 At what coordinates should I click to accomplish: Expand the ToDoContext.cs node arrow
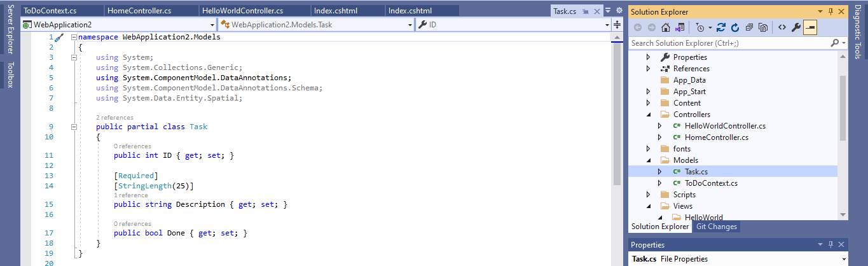(659, 183)
